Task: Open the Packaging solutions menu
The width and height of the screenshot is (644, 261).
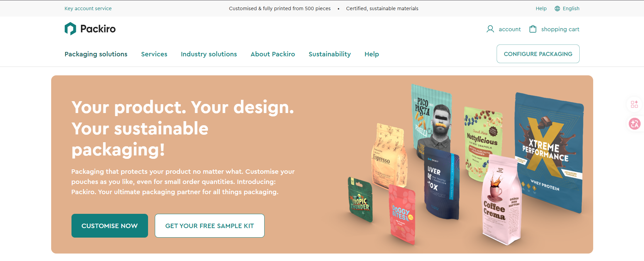Action: (x=96, y=54)
